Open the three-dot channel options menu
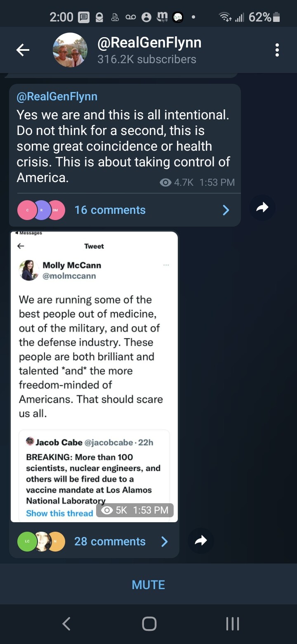Screen dimensions: 297x644 tap(277, 50)
